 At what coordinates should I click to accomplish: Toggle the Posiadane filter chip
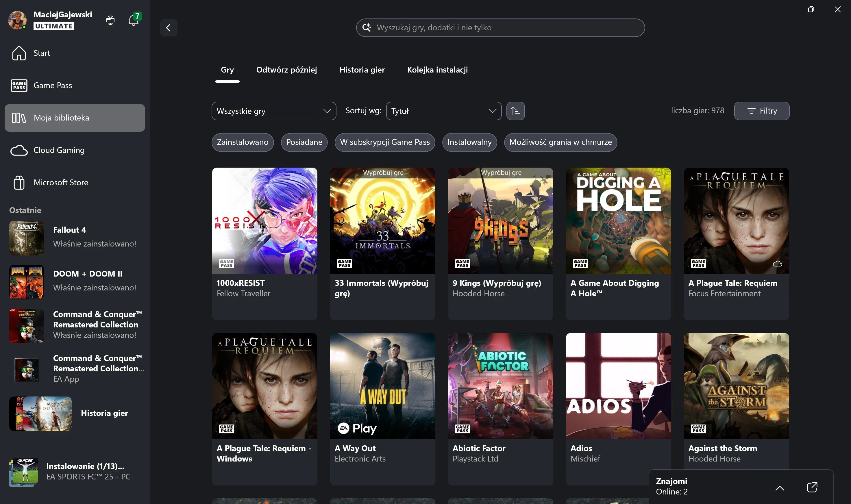[x=304, y=142]
